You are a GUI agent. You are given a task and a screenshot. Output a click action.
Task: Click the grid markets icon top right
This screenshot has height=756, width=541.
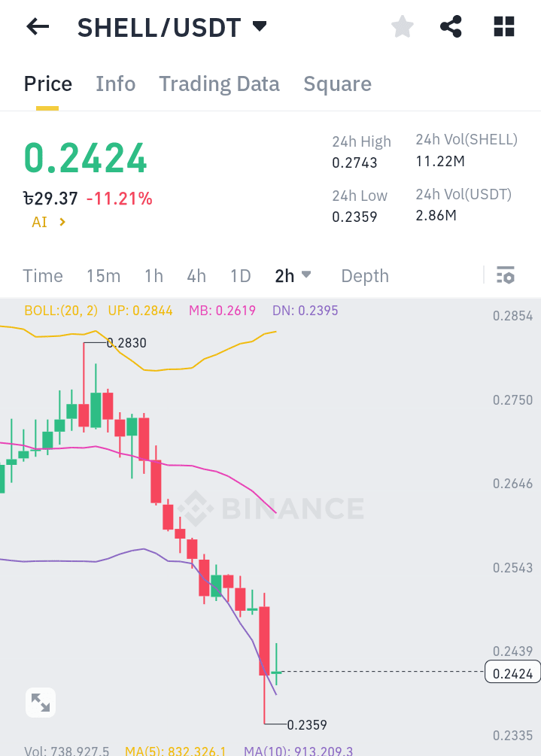[503, 26]
